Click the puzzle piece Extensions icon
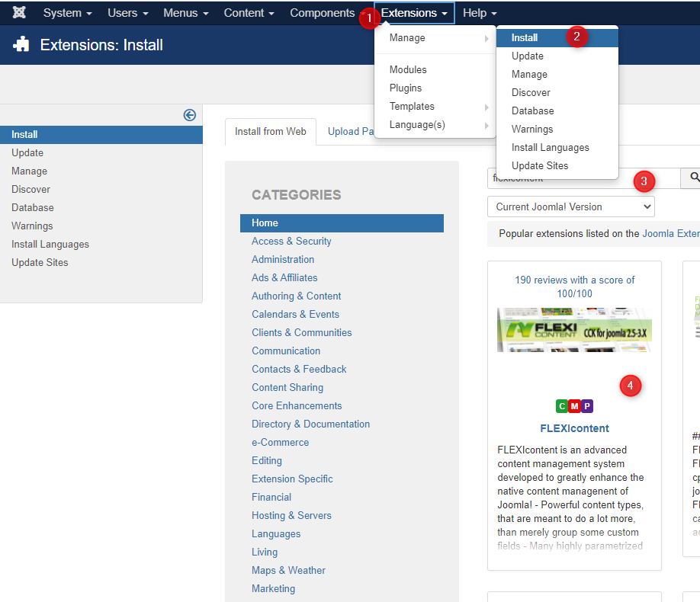Screen dimensions: 700x602 (21, 45)
